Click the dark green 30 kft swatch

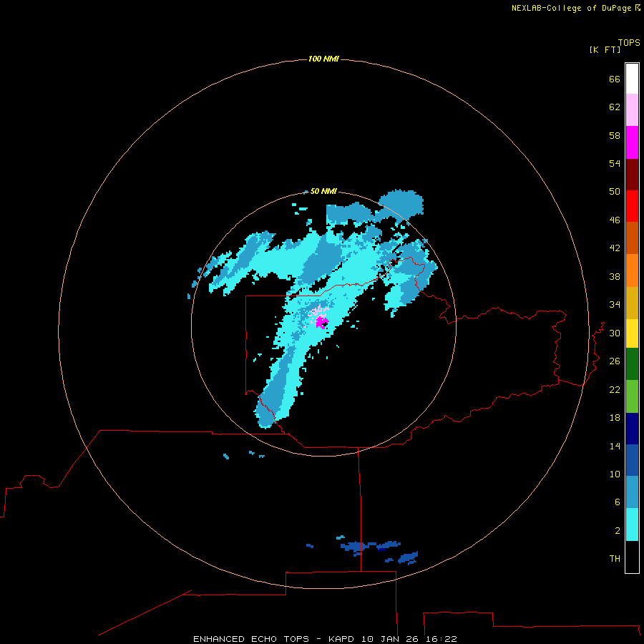(x=632, y=364)
